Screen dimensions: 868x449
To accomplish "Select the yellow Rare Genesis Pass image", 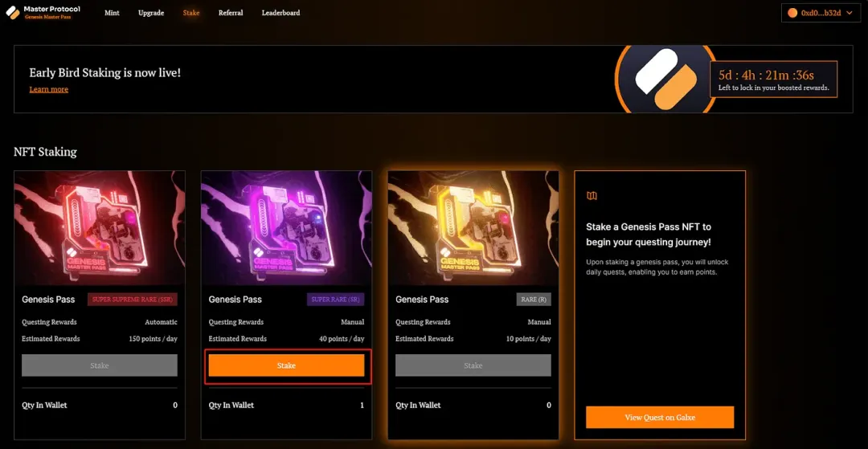I will tap(473, 228).
